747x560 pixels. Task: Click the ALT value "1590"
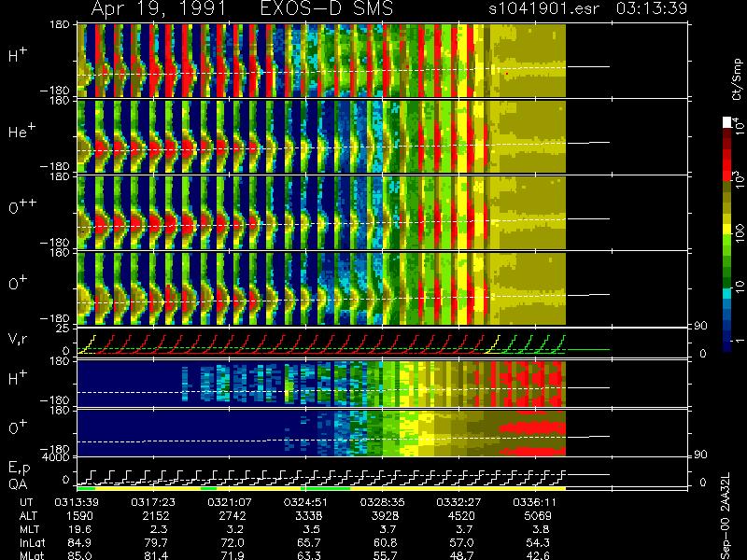click(79, 516)
